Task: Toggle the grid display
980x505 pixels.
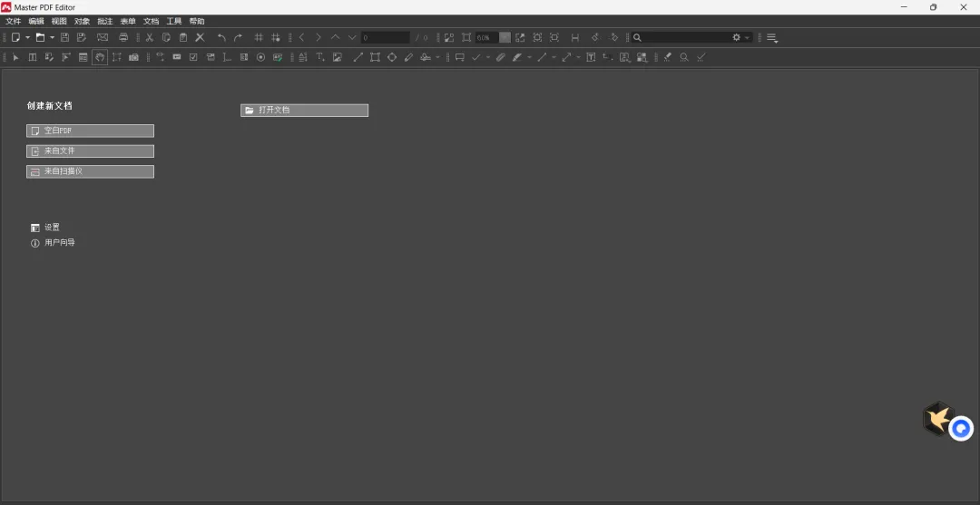Action: pyautogui.click(x=259, y=37)
